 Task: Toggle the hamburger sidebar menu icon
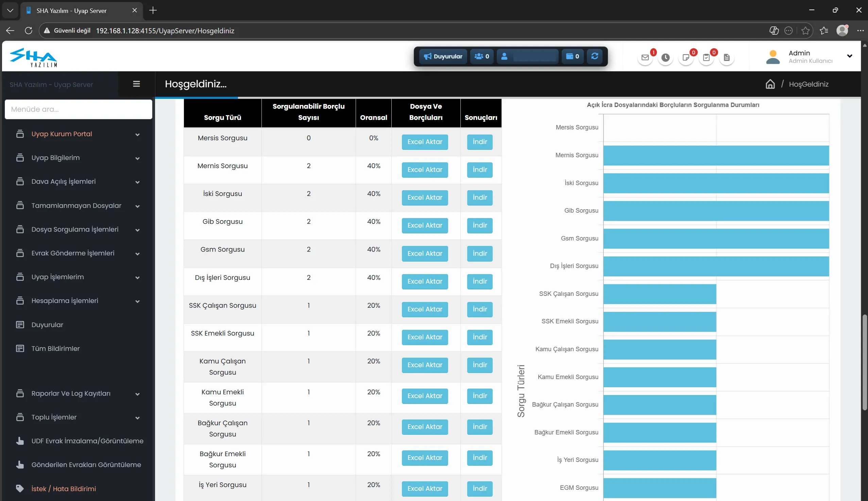136,84
